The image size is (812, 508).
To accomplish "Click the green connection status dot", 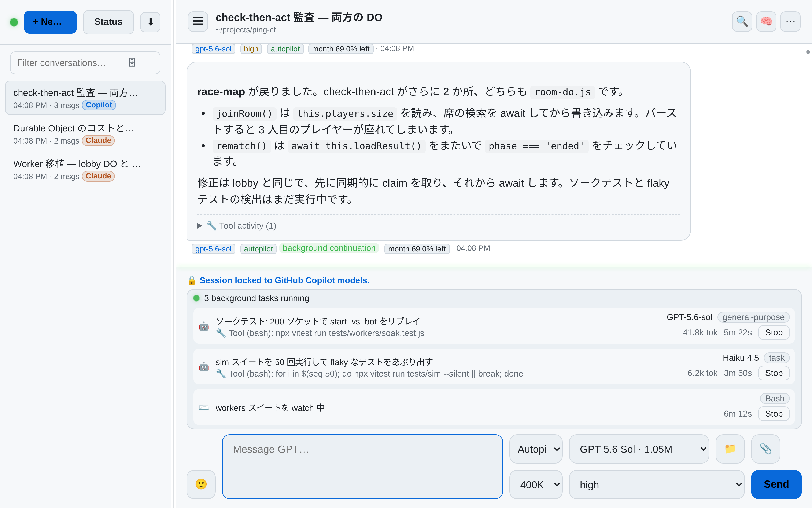I will pyautogui.click(x=14, y=22).
